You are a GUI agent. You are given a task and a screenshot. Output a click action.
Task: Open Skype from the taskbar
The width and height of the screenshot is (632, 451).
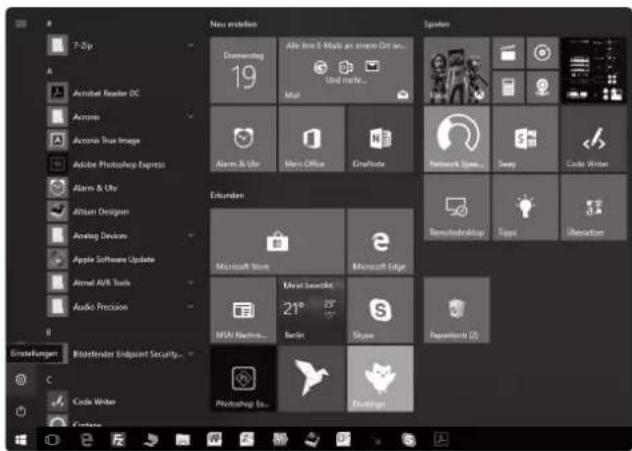pos(408,439)
